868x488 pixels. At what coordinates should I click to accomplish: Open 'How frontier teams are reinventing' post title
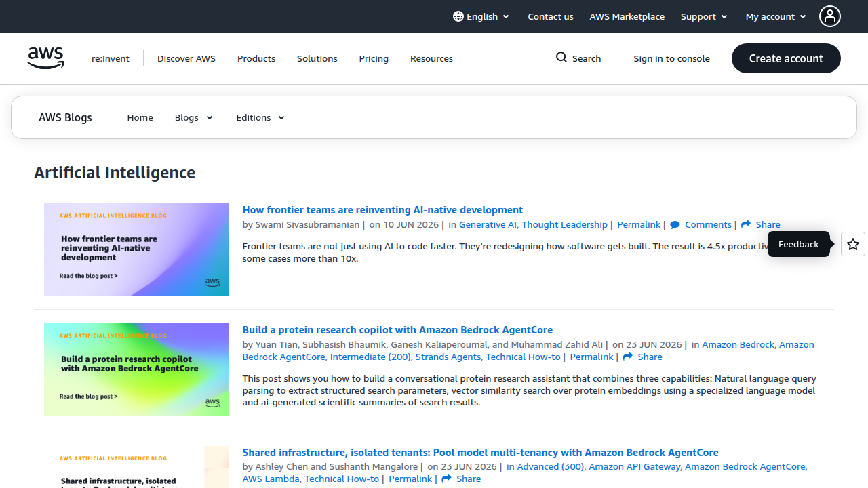(382, 210)
